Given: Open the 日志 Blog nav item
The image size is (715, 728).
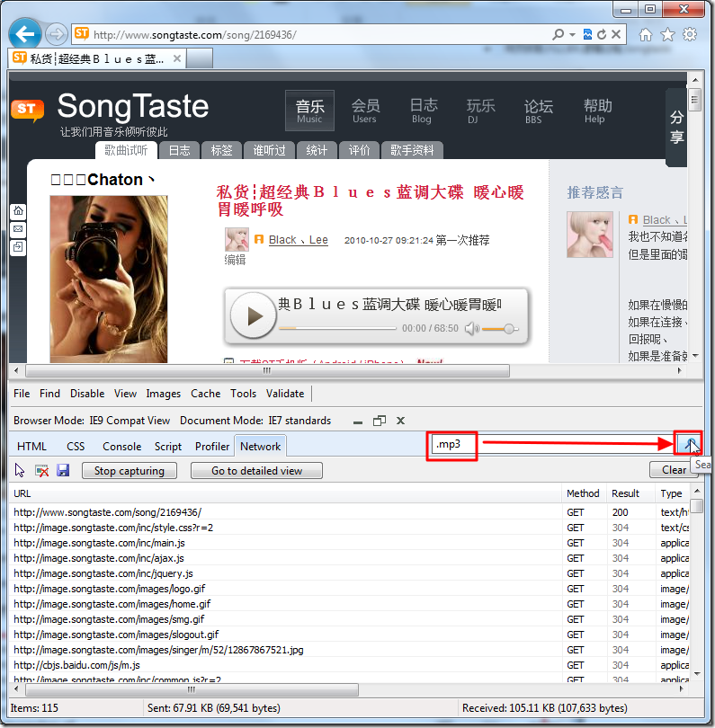Looking at the screenshot, I should point(423,111).
